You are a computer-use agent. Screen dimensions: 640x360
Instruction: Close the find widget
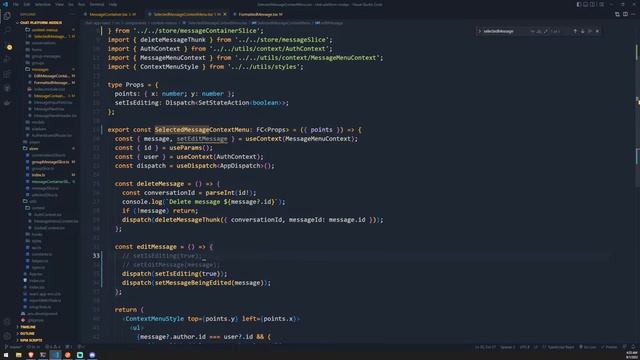coord(597,31)
